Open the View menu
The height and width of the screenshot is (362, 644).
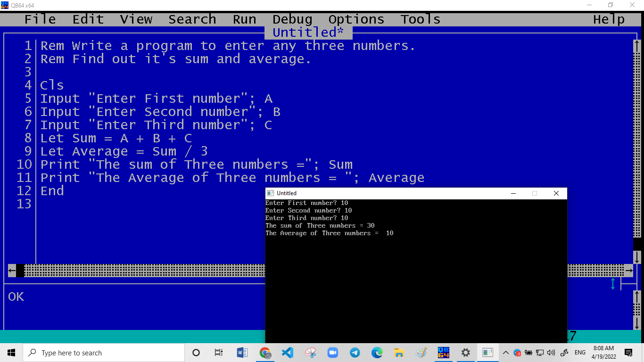click(136, 19)
